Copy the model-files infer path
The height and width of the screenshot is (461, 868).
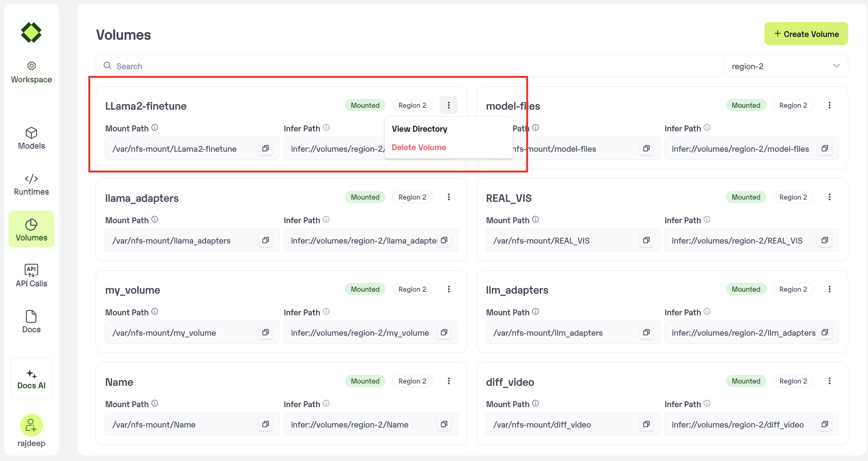click(x=825, y=148)
